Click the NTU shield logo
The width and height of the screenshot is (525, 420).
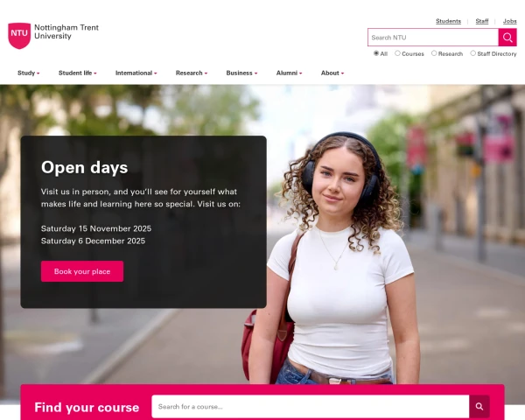19,36
